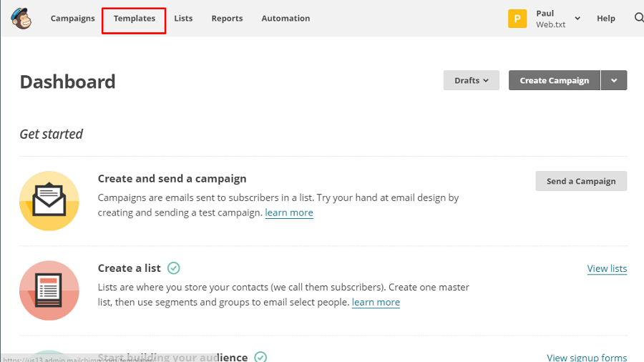Image resolution: width=644 pixels, height=362 pixels.
Task: Follow learn more link about campaigns
Action: pyautogui.click(x=289, y=212)
